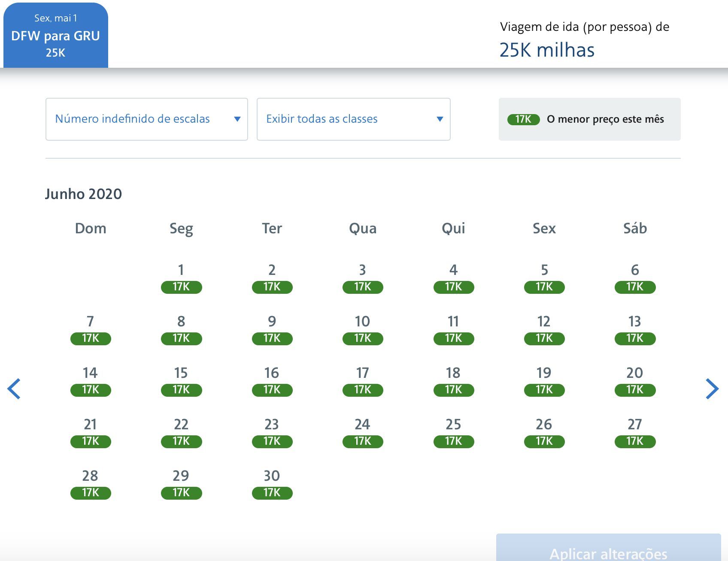
Task: Choose Saturday June 6
Action: (x=635, y=278)
